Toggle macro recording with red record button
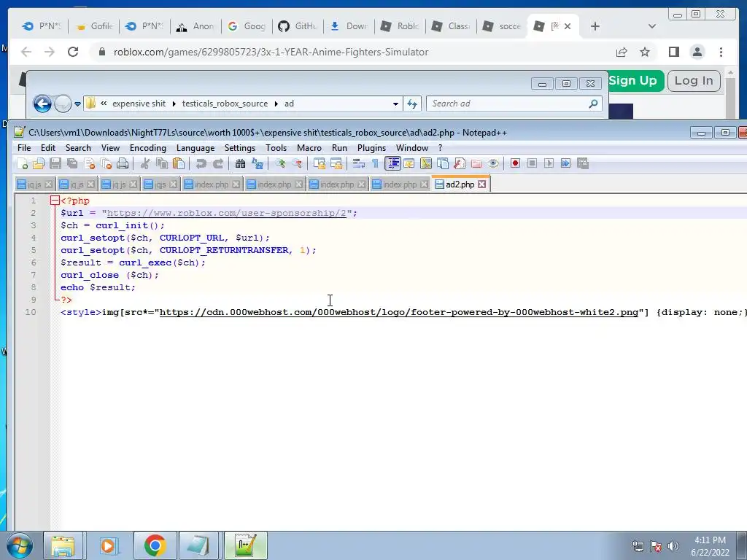The width and height of the screenshot is (747, 560). click(x=515, y=164)
